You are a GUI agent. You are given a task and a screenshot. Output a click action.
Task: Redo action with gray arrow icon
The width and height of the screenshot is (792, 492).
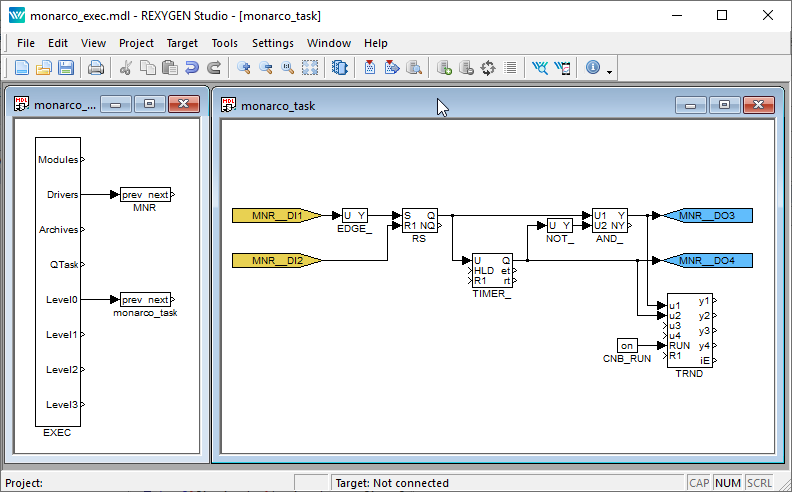pyautogui.click(x=214, y=68)
